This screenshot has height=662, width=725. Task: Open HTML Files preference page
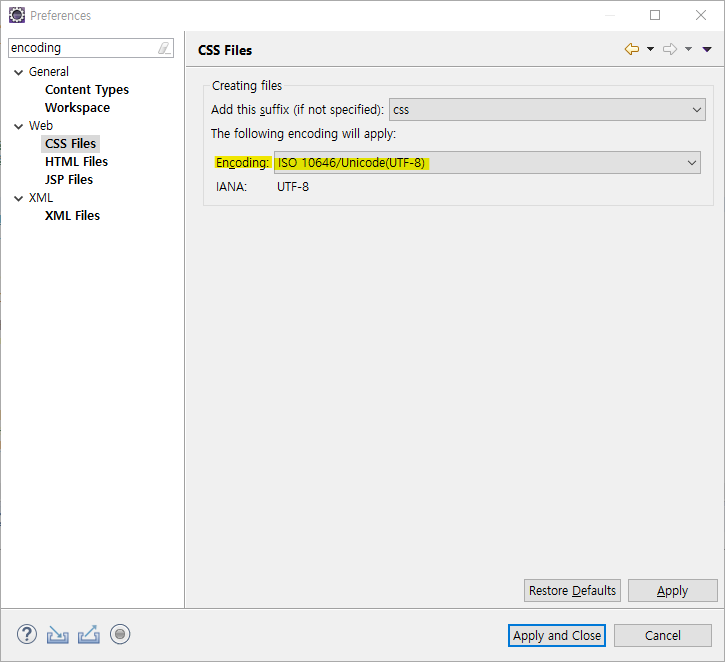(x=76, y=162)
